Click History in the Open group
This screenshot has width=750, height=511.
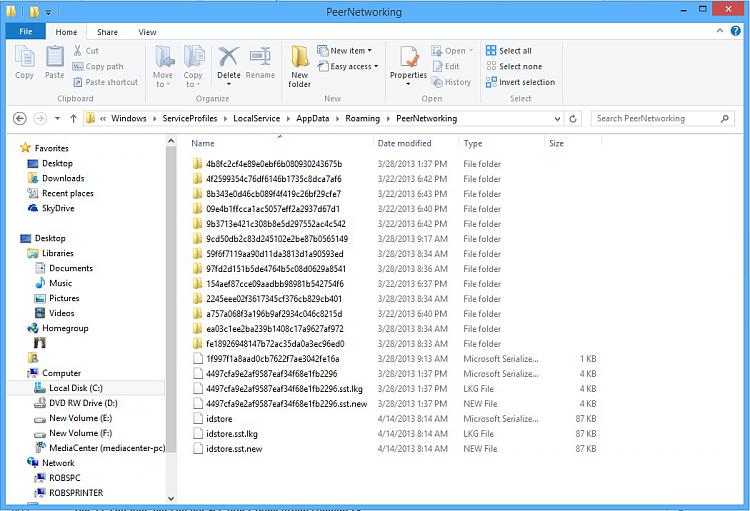tap(452, 82)
